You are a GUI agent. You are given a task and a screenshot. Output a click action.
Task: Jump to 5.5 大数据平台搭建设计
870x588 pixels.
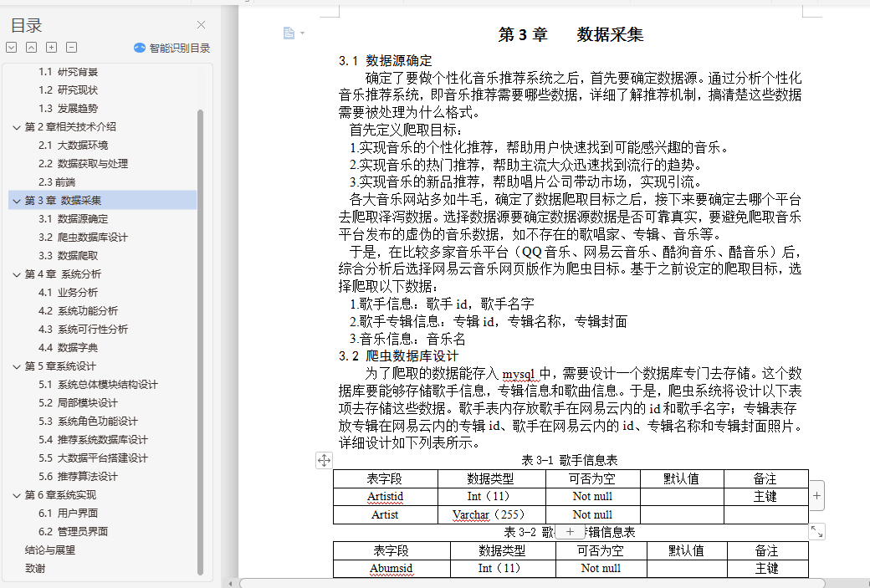click(93, 458)
